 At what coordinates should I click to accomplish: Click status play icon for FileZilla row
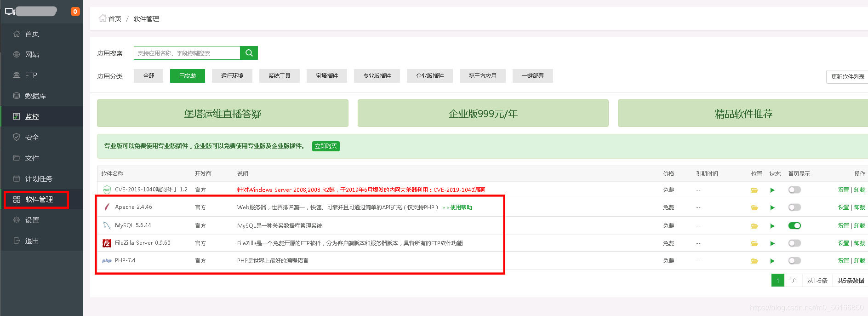772,243
